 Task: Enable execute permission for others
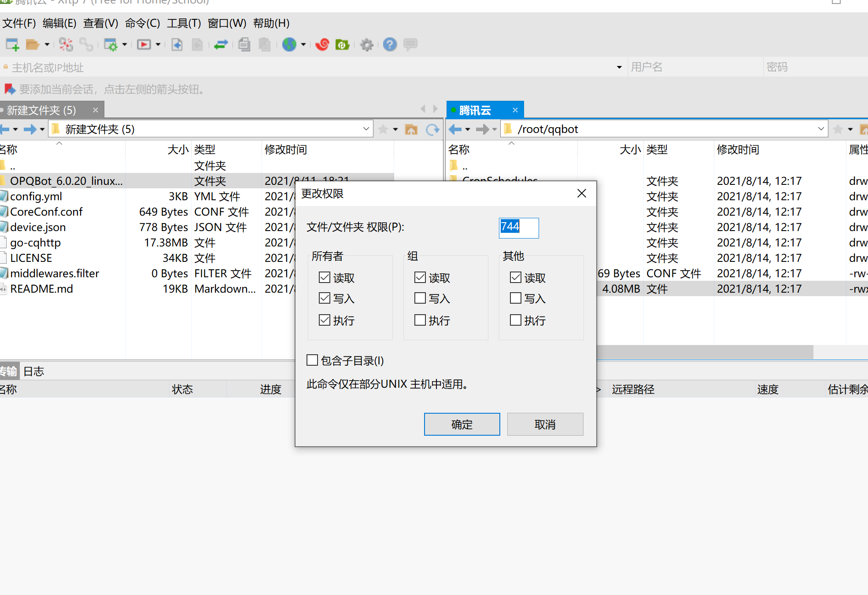(515, 320)
